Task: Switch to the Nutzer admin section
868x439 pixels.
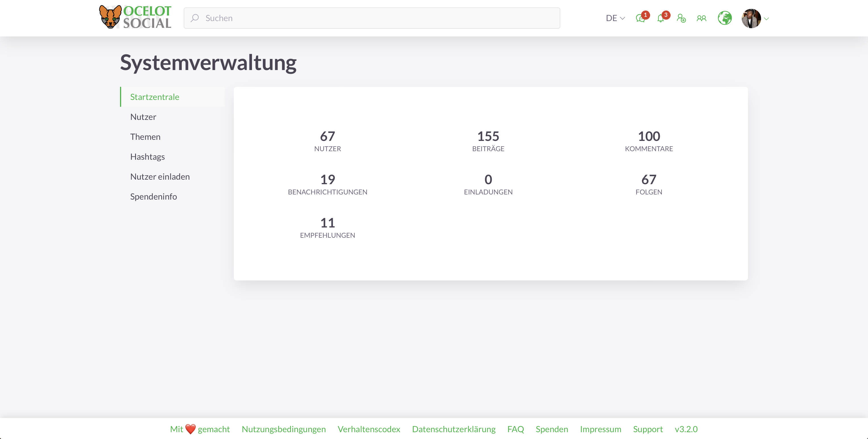Action: 143,117
